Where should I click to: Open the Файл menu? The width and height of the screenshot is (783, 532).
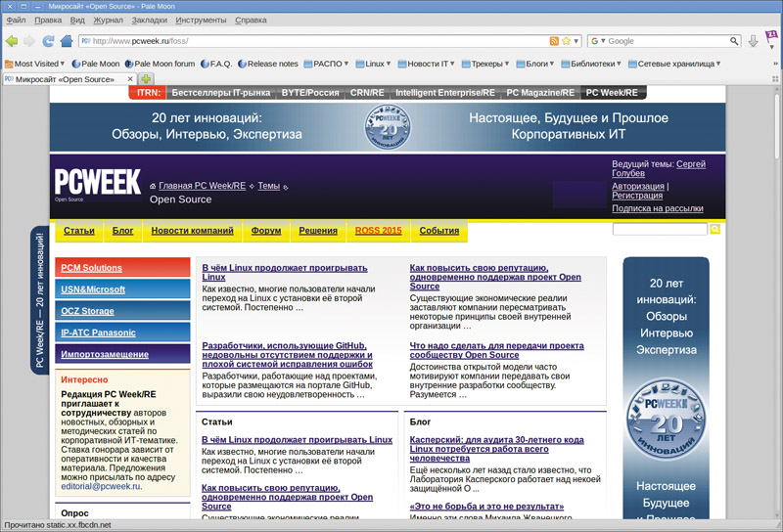click(x=16, y=20)
